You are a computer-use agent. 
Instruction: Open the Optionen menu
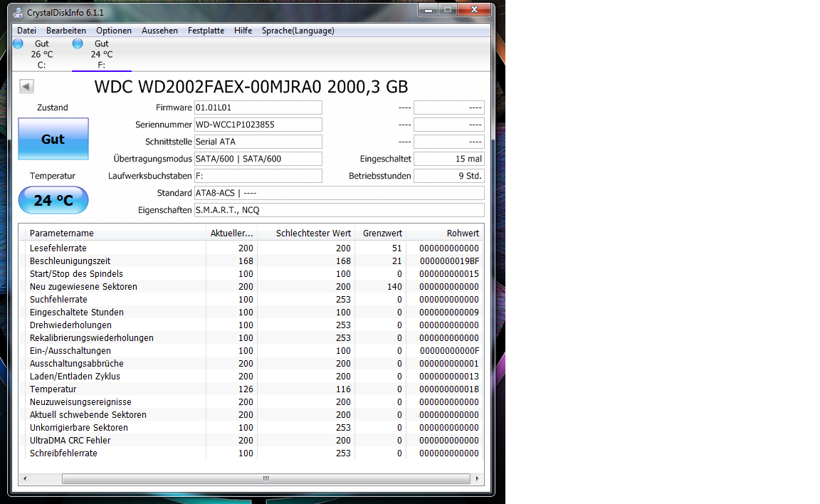coord(113,31)
